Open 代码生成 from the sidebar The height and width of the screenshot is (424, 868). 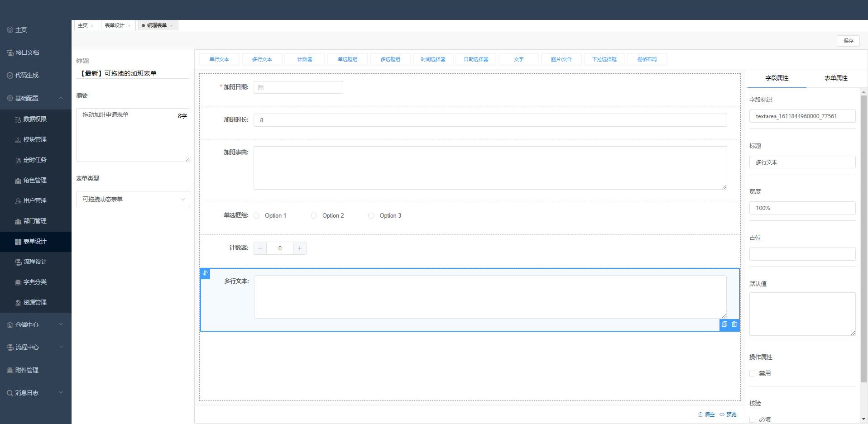[27, 75]
